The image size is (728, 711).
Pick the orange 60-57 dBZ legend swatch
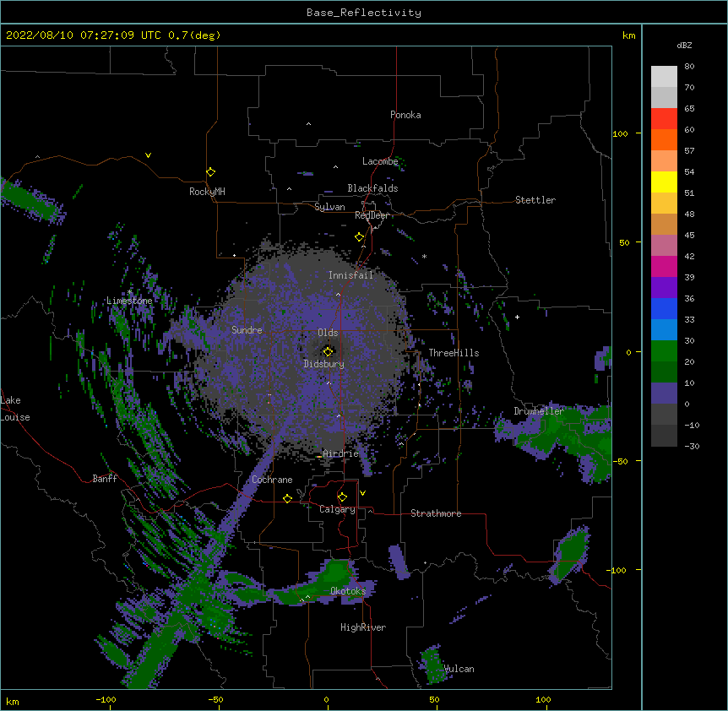664,139
